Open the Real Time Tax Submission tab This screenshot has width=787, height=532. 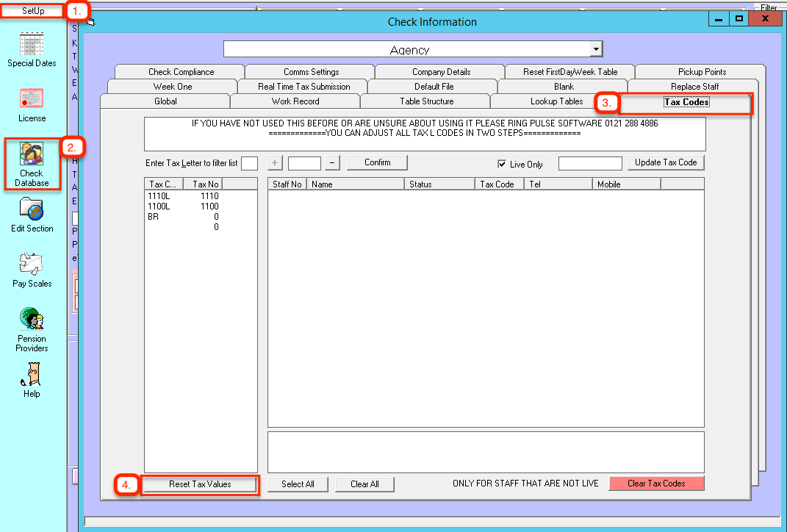click(x=303, y=87)
